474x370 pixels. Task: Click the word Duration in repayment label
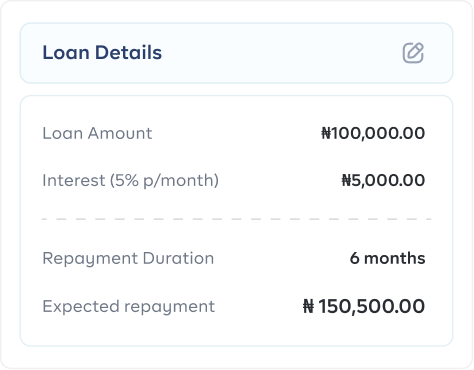178,258
